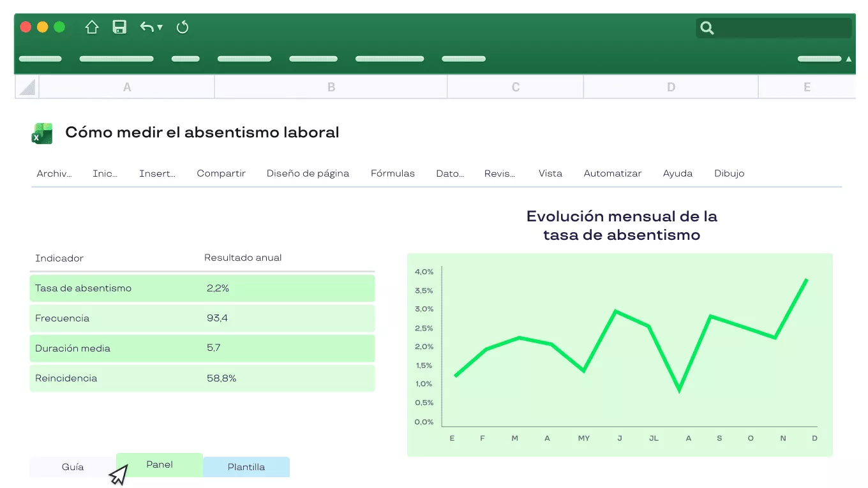Select column C header
The width and height of the screenshot is (868, 488).
point(516,87)
